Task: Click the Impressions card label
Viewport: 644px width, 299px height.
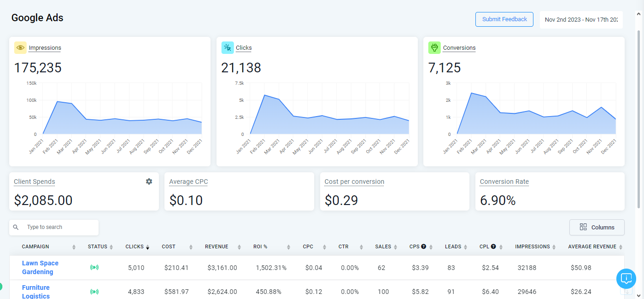Action: click(45, 48)
